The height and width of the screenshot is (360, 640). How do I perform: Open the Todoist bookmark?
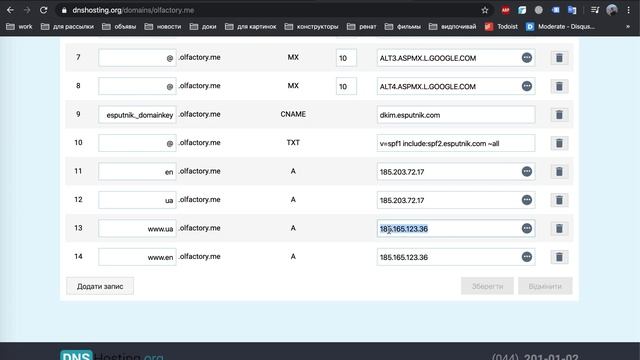(501, 27)
